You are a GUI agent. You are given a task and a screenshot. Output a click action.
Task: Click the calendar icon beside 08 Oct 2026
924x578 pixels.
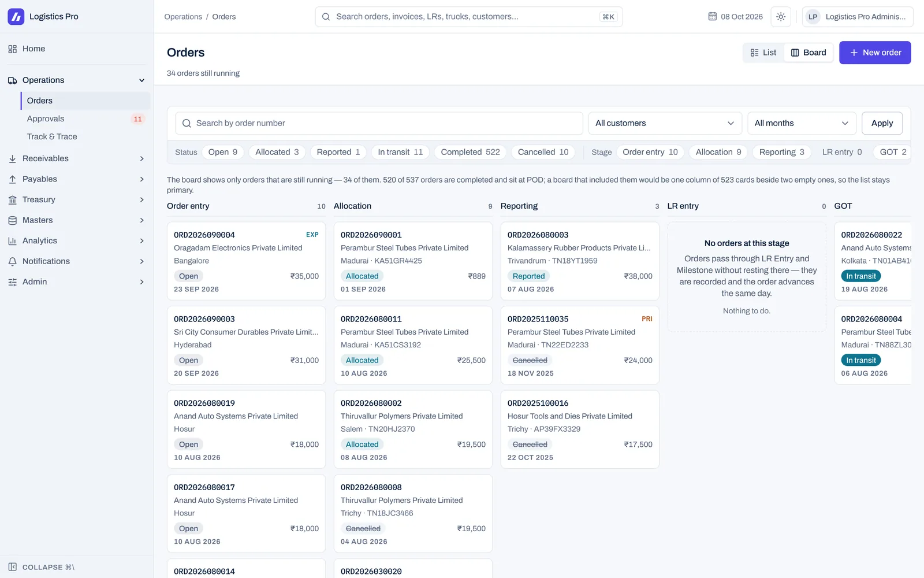pyautogui.click(x=713, y=17)
